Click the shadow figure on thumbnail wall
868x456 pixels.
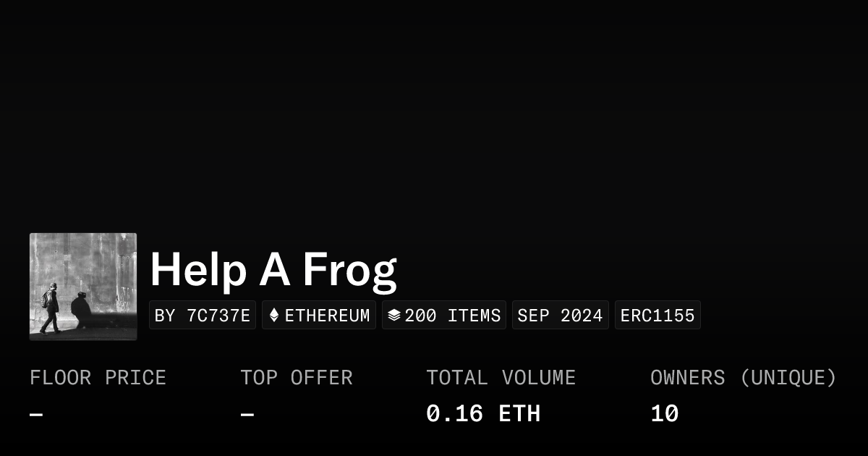(x=80, y=306)
